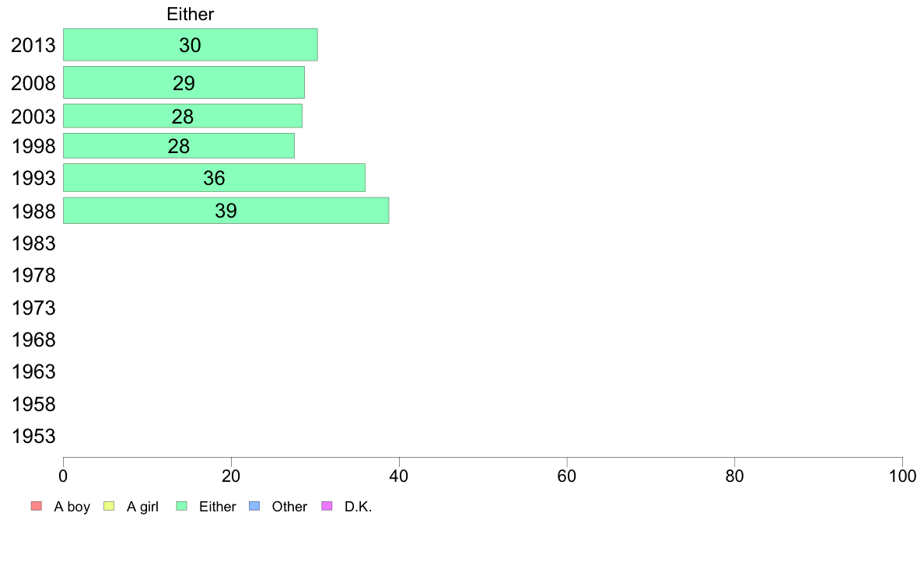This screenshot has width=924, height=572.
Task: Click the 1968 year label
Action: click(x=33, y=340)
